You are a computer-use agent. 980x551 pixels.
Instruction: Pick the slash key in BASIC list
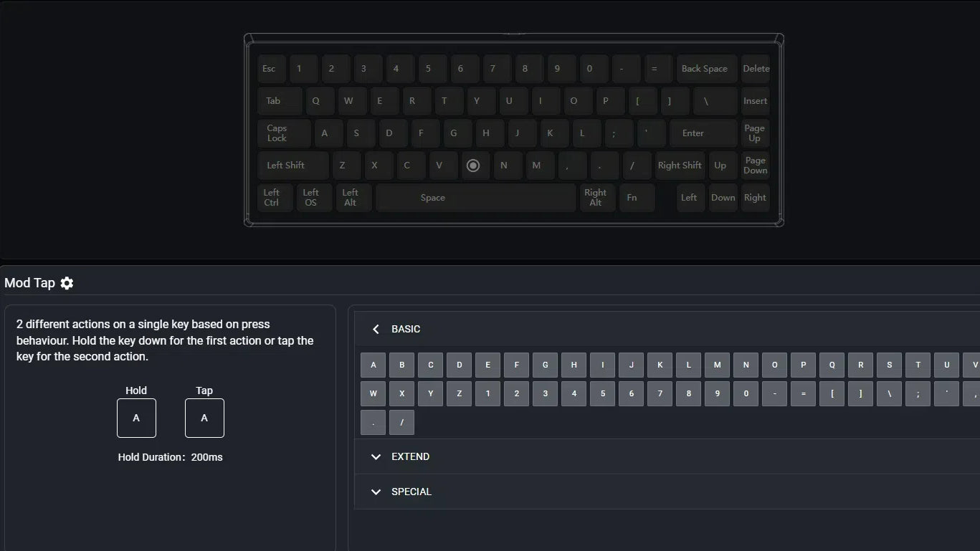401,422
